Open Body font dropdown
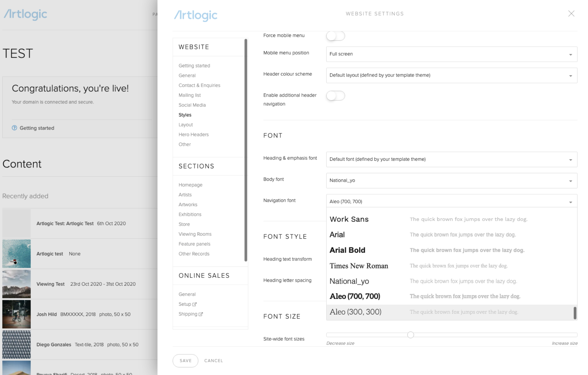The height and width of the screenshot is (375, 588). coord(451,181)
